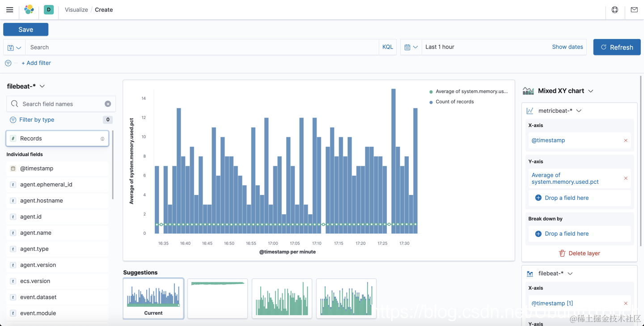Select the agent.version field

pyautogui.click(x=57, y=265)
